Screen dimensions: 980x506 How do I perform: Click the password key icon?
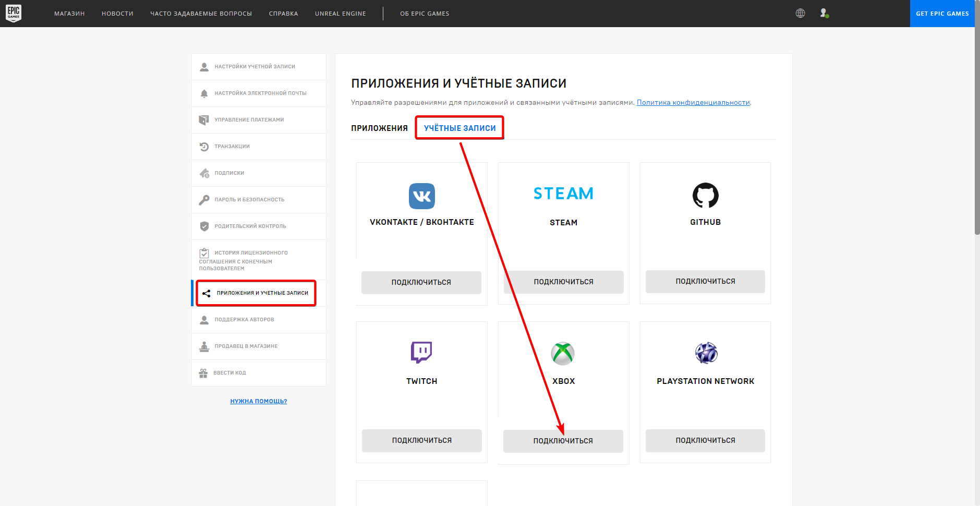pyautogui.click(x=204, y=200)
